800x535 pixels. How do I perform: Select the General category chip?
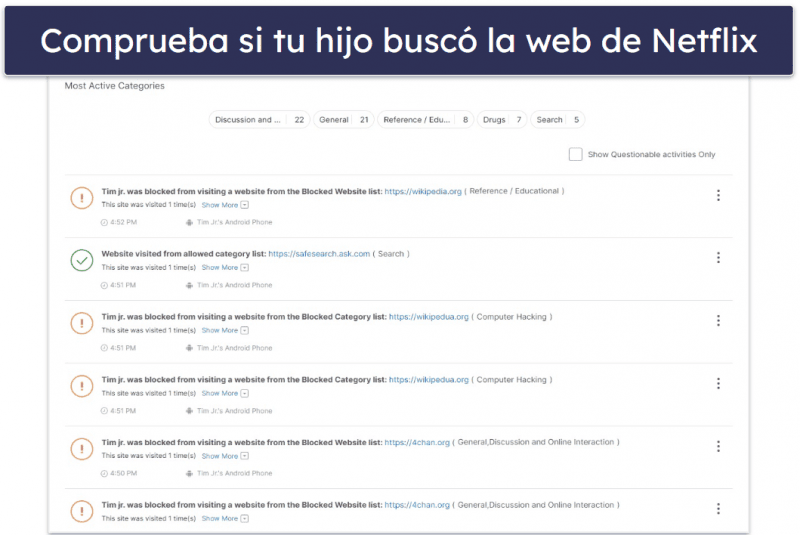click(344, 120)
